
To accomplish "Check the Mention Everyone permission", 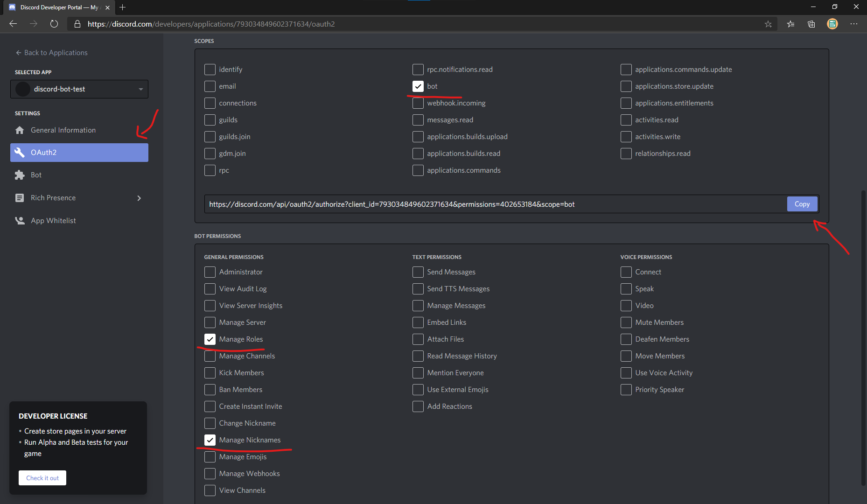I will pos(418,373).
